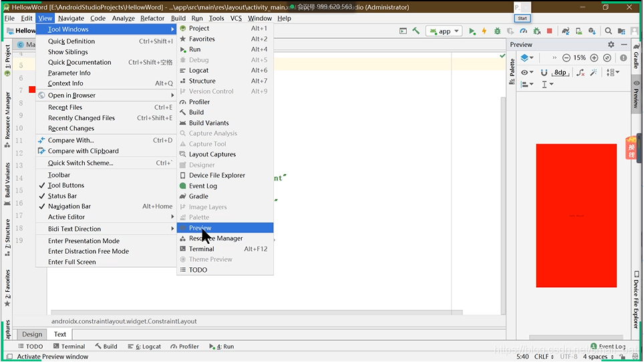This screenshot has height=362, width=644.
Task: Open Project Structure folder icon in toolbar
Action: click(x=621, y=31)
